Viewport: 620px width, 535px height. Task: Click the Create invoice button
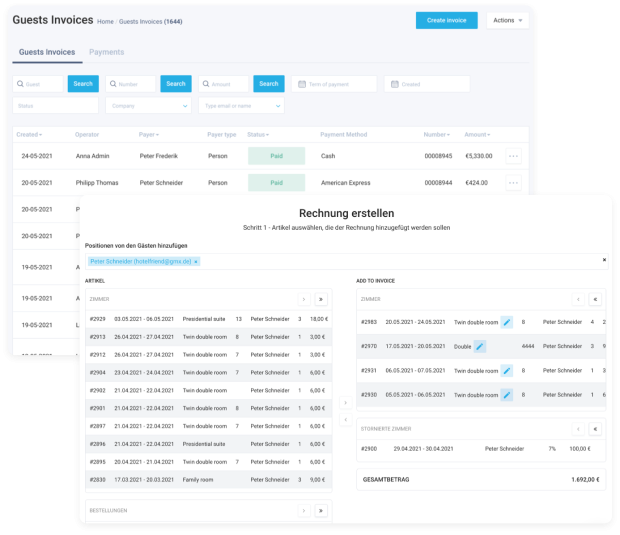[446, 20]
